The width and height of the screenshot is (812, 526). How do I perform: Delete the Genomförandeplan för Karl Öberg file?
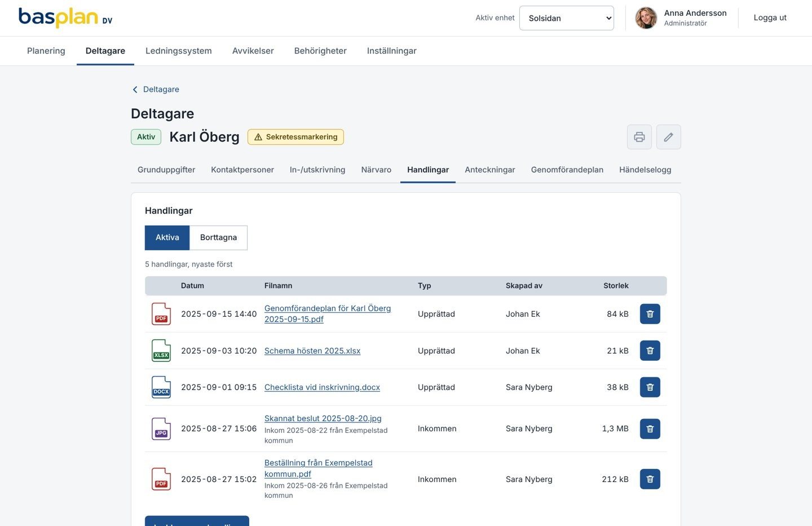pos(650,314)
